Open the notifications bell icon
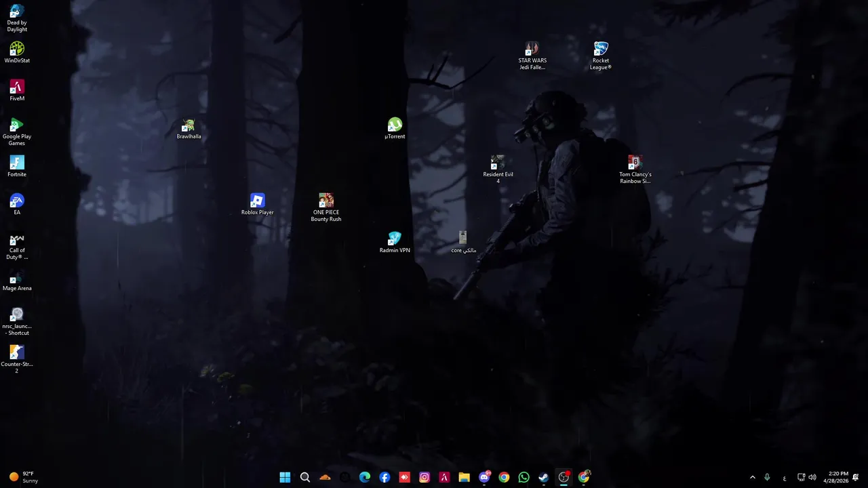The width and height of the screenshot is (868, 488). click(856, 477)
